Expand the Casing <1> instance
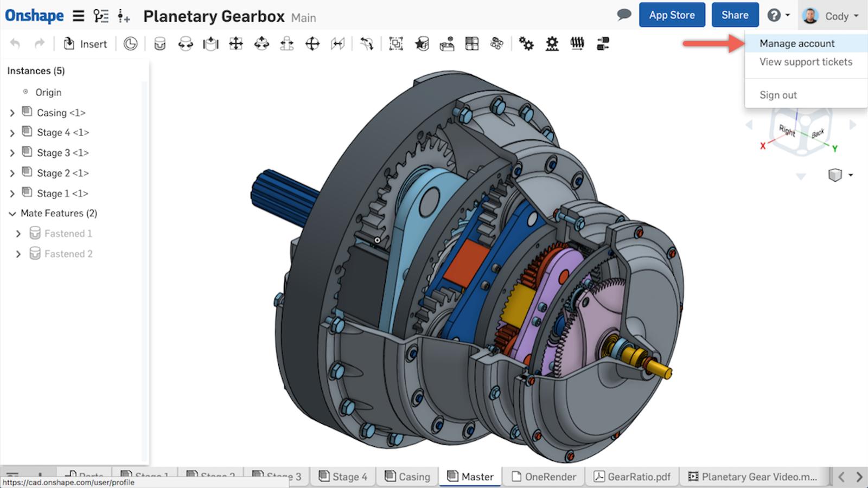Image resolution: width=868 pixels, height=488 pixels. pyautogui.click(x=12, y=113)
